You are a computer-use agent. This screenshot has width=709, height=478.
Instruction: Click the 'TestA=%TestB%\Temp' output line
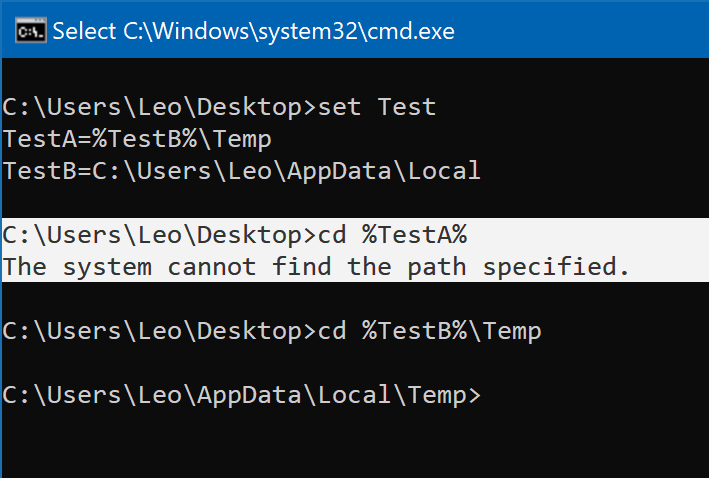[x=137, y=140]
